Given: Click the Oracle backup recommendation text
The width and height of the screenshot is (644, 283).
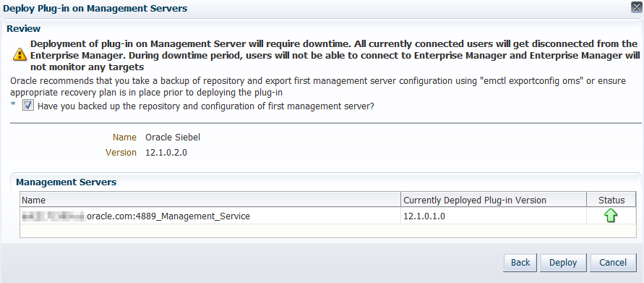Looking at the screenshot, I should tap(318, 86).
